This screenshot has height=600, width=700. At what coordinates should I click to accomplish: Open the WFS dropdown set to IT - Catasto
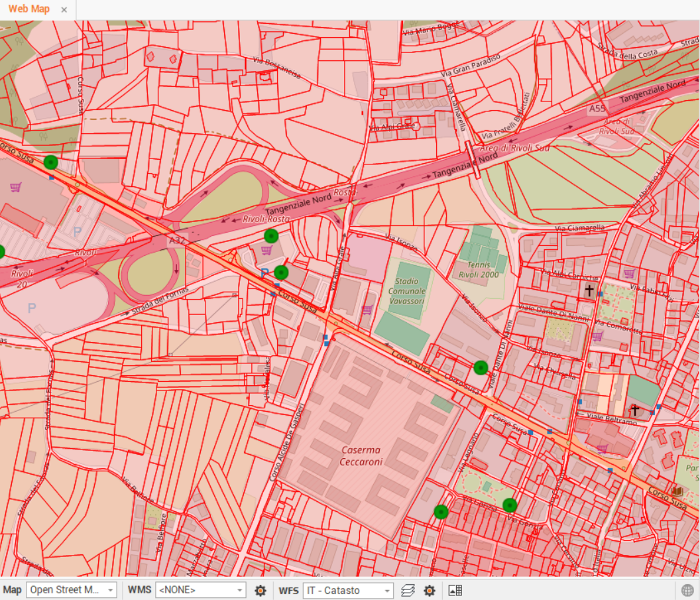[x=348, y=589]
